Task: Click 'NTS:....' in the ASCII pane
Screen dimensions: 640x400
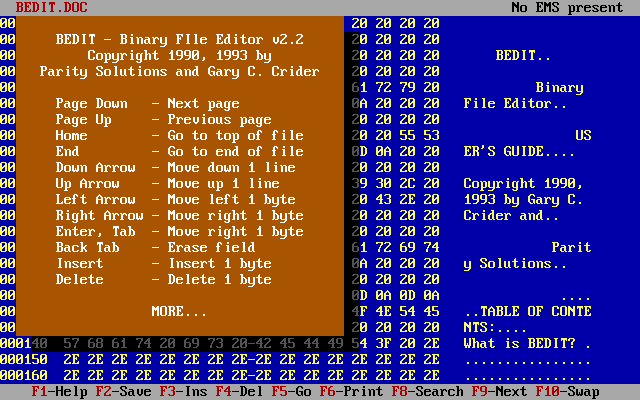Action: coord(496,327)
